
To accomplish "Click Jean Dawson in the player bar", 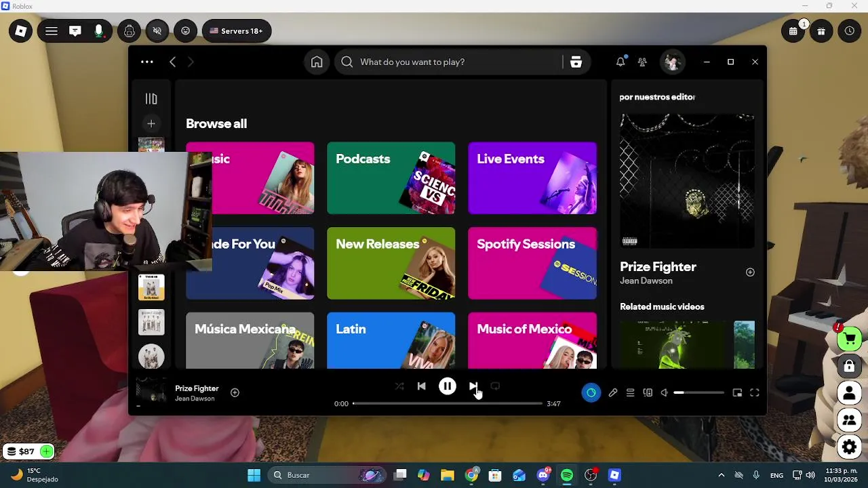I will click(x=195, y=399).
